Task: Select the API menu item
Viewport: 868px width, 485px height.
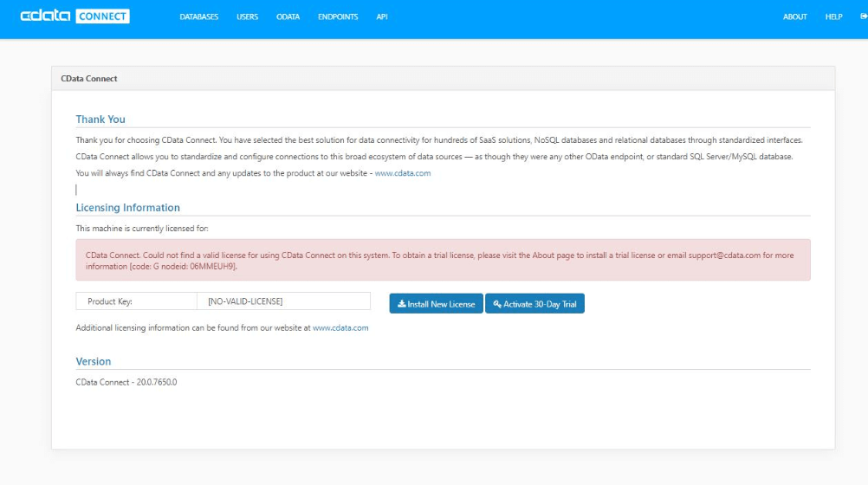Action: [x=382, y=17]
